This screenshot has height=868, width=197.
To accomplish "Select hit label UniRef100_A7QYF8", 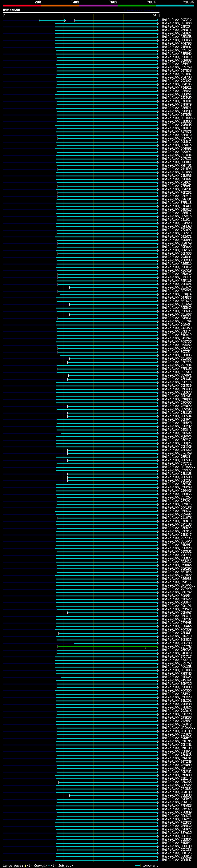I will 177,362.
